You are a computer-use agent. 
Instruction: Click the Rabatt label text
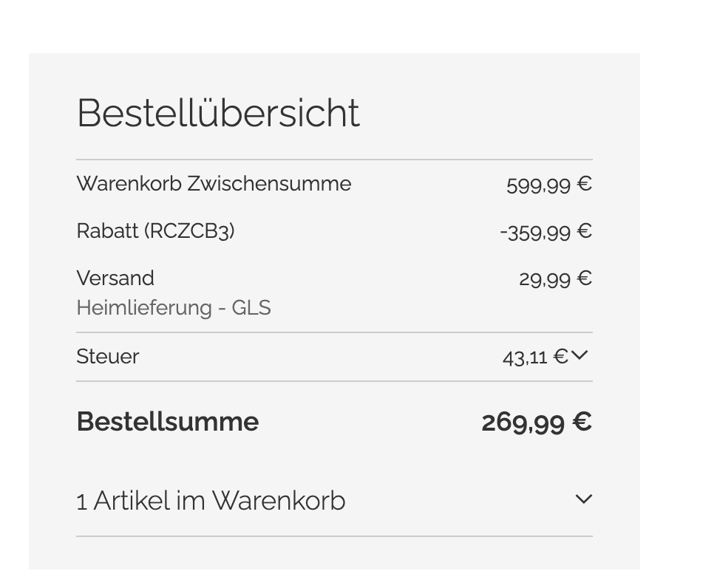109,231
